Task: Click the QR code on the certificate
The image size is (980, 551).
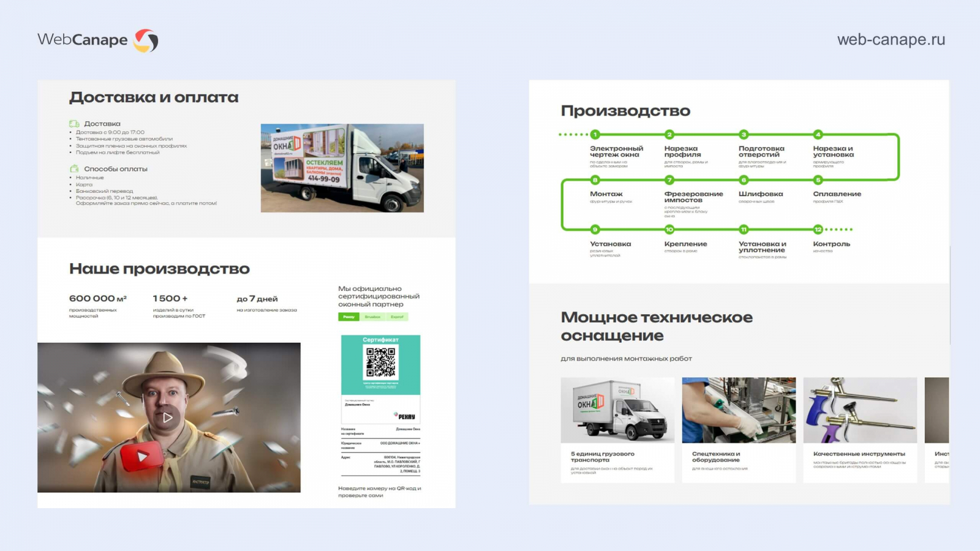Action: click(380, 362)
